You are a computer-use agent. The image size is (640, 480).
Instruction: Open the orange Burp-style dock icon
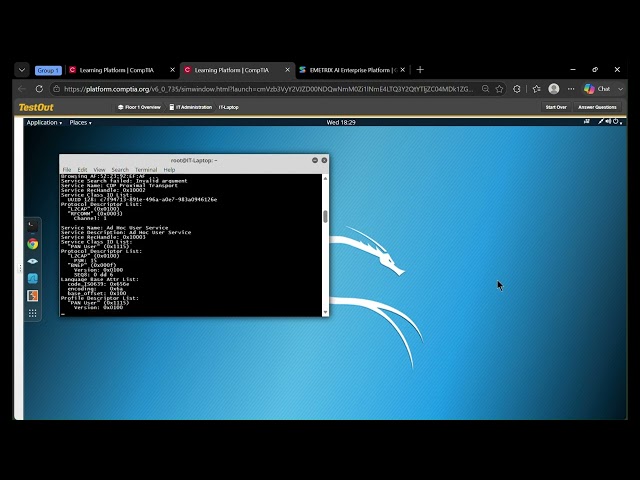coord(33,296)
